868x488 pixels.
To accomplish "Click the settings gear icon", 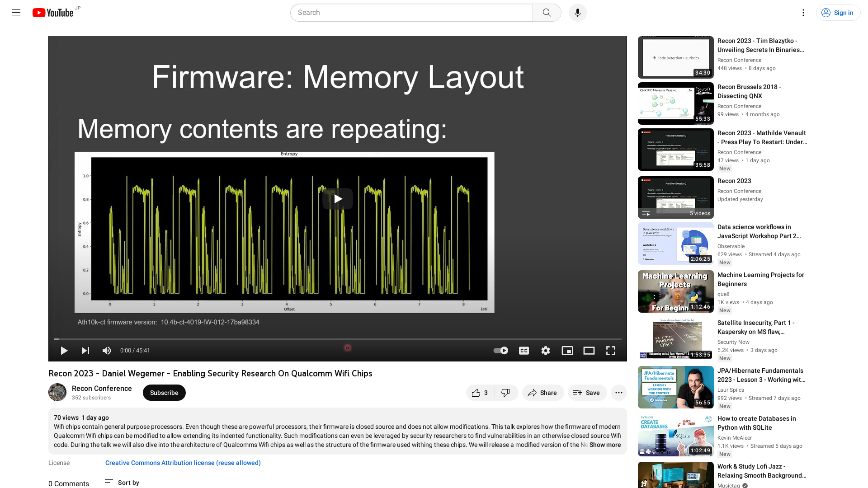I will 546,350.
